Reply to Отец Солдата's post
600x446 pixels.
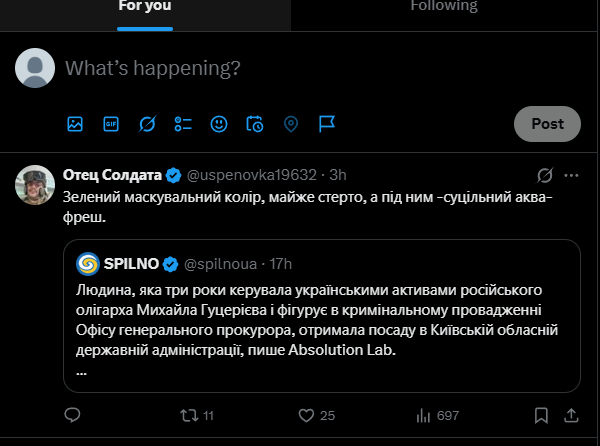72,415
